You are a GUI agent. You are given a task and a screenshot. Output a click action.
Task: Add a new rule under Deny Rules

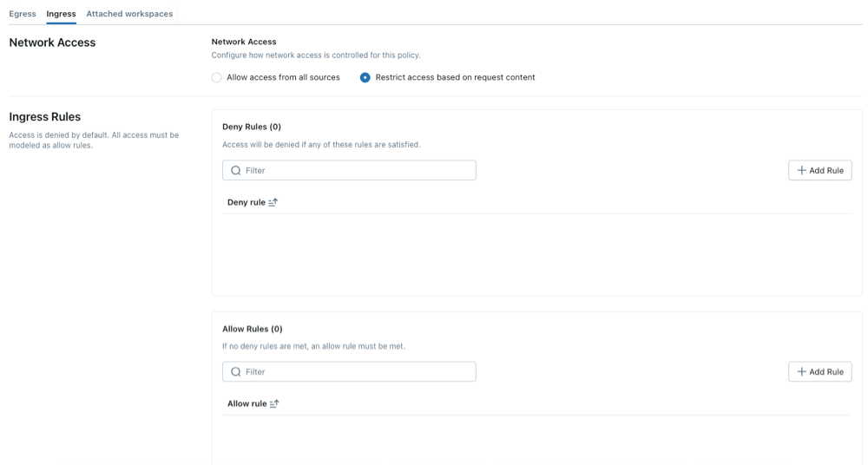(820, 171)
